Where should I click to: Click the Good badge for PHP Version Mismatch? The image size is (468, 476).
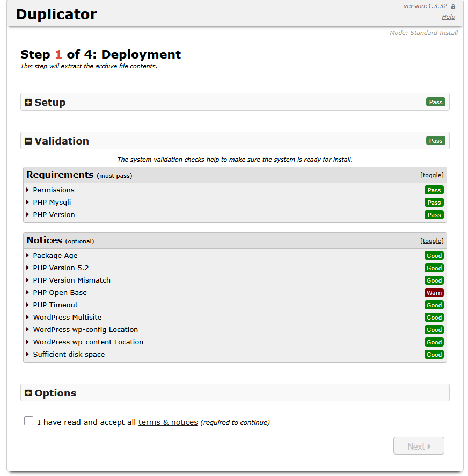(x=434, y=280)
